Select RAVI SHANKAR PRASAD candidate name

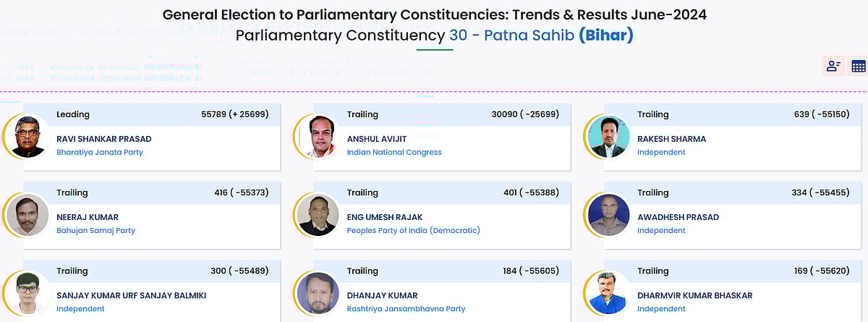click(104, 139)
